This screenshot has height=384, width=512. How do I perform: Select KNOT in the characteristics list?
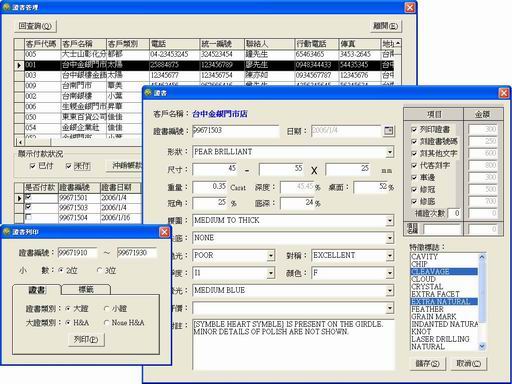444,332
